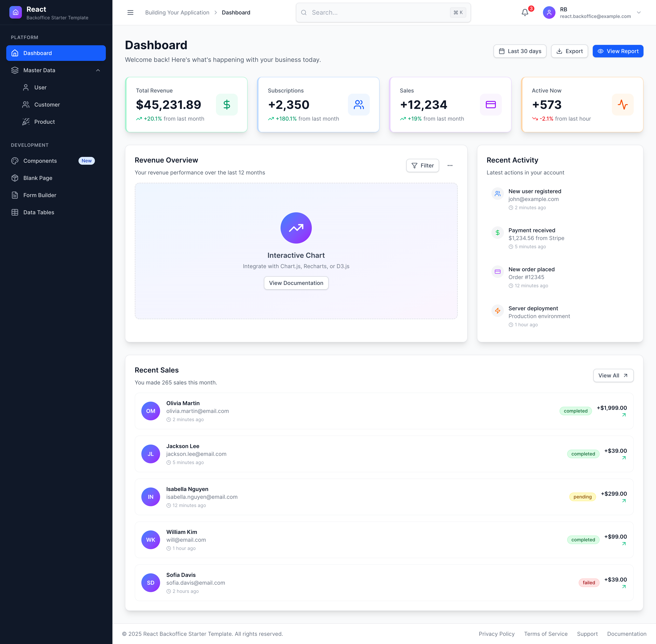The height and width of the screenshot is (644, 656).
Task: Click William Kim's WK avatar
Action: [151, 540]
